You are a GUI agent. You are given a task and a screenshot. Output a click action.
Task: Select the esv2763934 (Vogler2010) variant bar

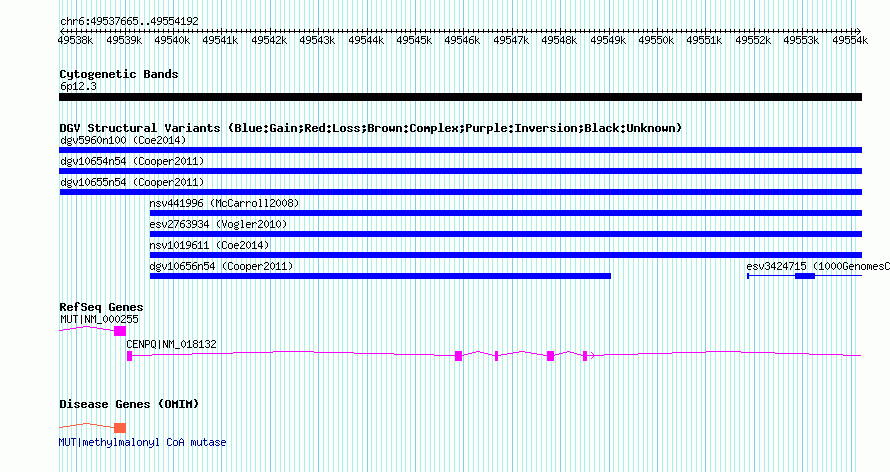506,234
